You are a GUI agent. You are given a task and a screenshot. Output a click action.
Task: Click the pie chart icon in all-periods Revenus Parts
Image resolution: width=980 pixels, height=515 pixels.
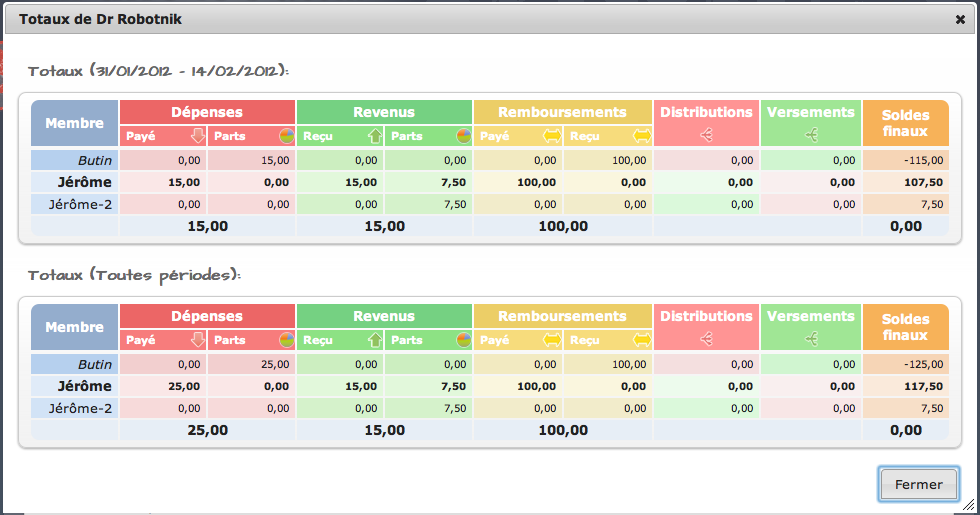click(464, 340)
